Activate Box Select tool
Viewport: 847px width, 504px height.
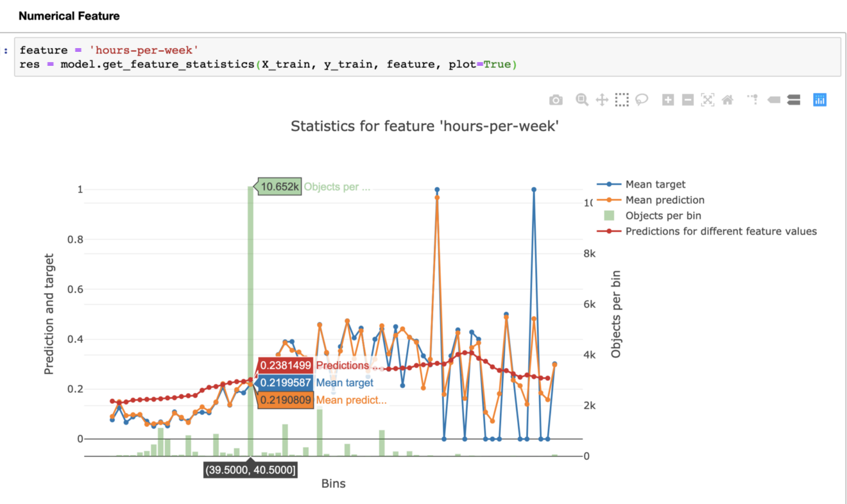pos(622,100)
